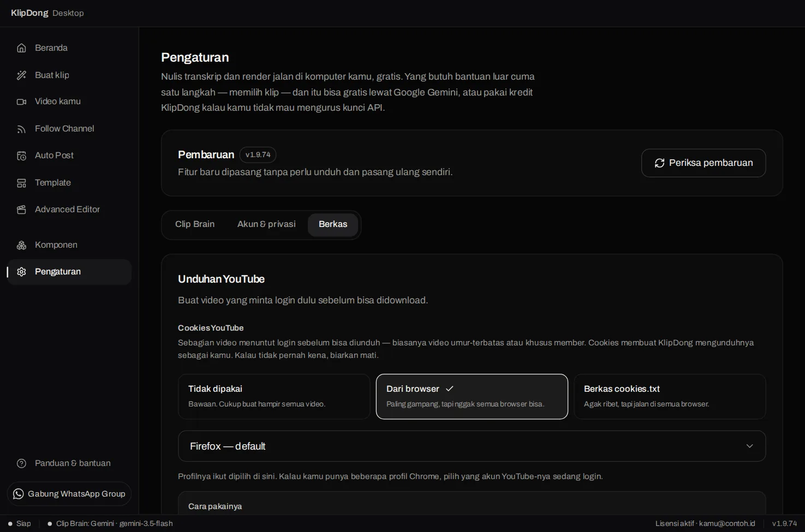Image resolution: width=805 pixels, height=532 pixels.
Task: Open Follow Channel from the sidebar
Action: click(69, 129)
